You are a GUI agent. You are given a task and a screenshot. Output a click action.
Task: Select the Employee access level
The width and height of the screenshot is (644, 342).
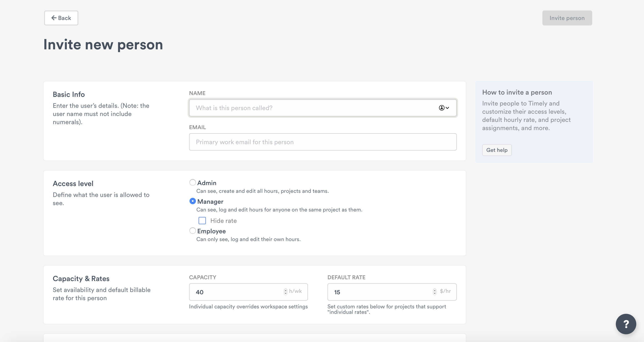click(192, 231)
